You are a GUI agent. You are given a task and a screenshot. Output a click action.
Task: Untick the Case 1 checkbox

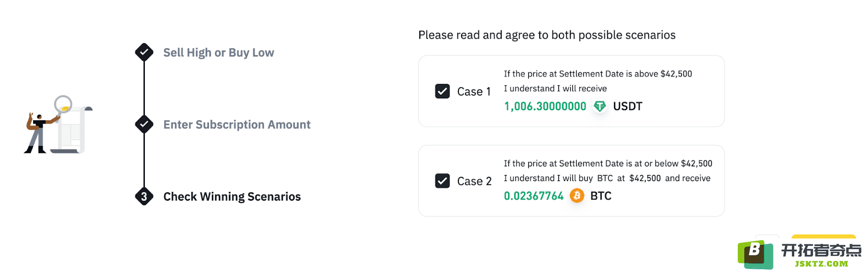[x=442, y=91]
